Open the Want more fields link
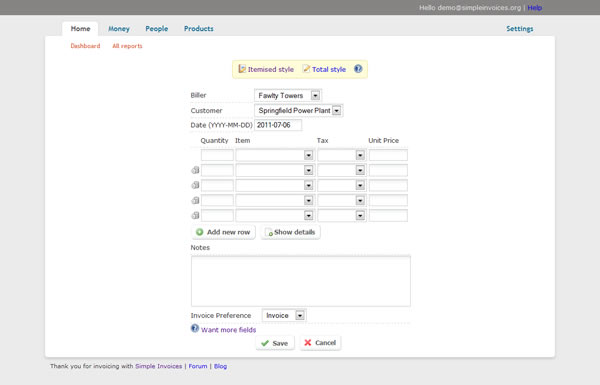This screenshot has width=600, height=385. click(228, 330)
